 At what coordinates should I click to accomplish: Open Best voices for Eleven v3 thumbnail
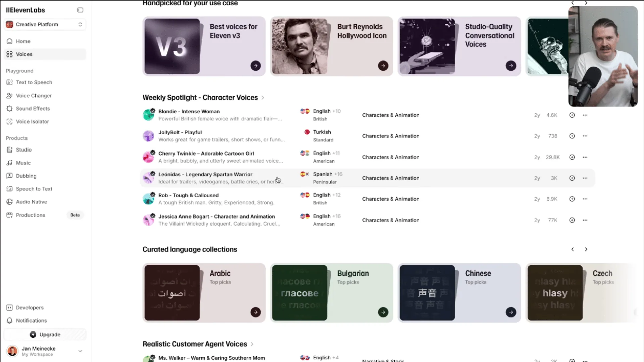[172, 46]
